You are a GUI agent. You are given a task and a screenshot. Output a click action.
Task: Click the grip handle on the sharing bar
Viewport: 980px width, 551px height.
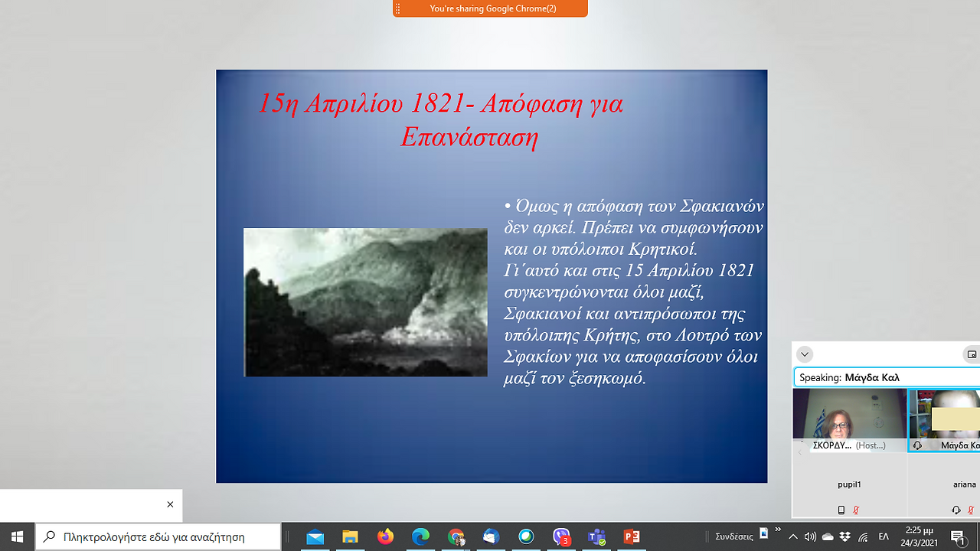pyautogui.click(x=398, y=8)
